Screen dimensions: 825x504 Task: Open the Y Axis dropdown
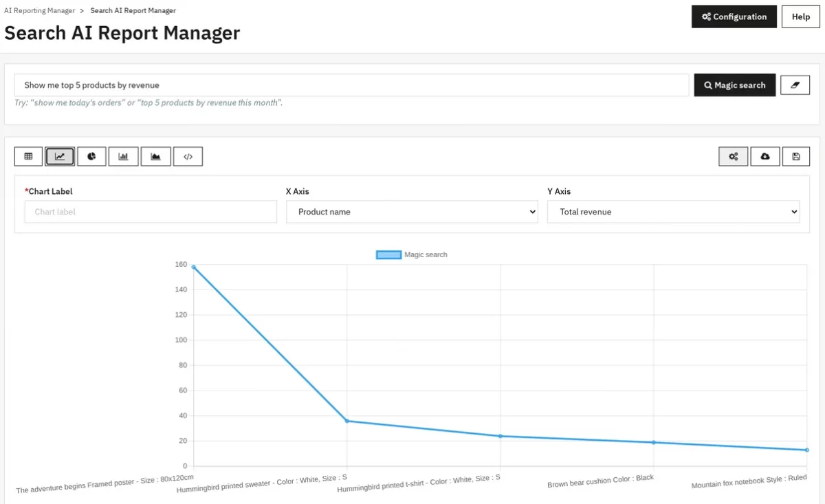click(673, 212)
